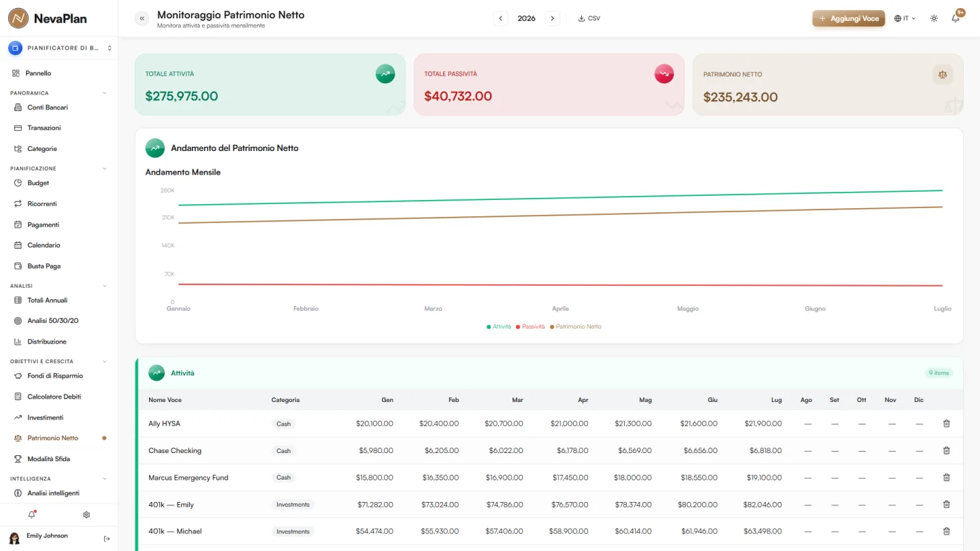Click the Modalità Sfida trophy icon
The width and height of the screenshot is (980, 551).
(x=18, y=458)
